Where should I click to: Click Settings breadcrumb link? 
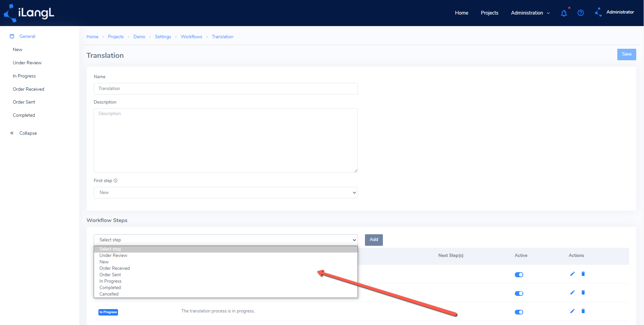163,37
